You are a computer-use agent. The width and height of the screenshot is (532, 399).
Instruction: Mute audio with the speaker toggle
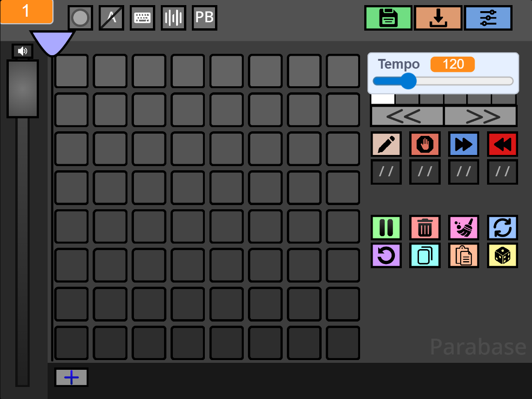click(22, 51)
